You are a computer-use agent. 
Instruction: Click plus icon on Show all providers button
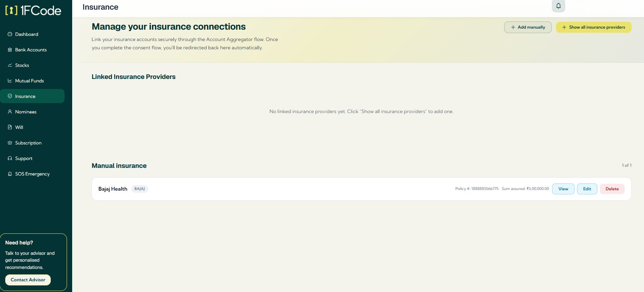564,27
